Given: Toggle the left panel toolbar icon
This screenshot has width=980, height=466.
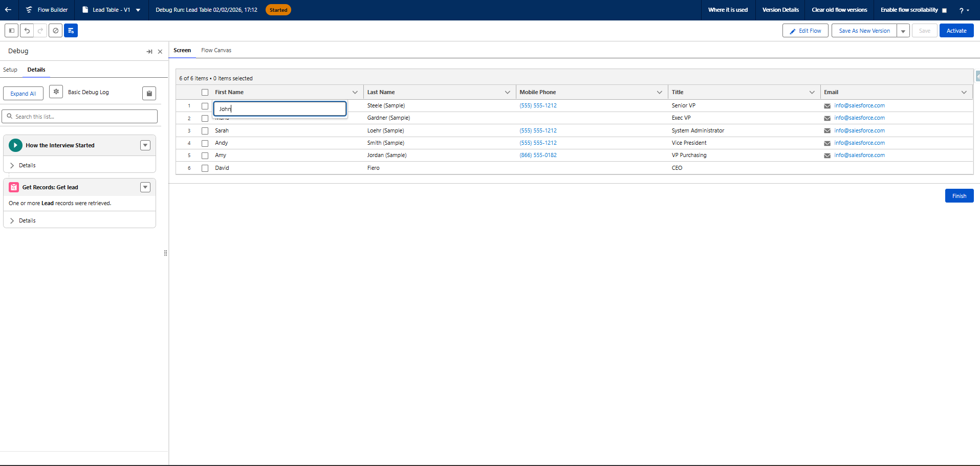Looking at the screenshot, I should (x=12, y=31).
